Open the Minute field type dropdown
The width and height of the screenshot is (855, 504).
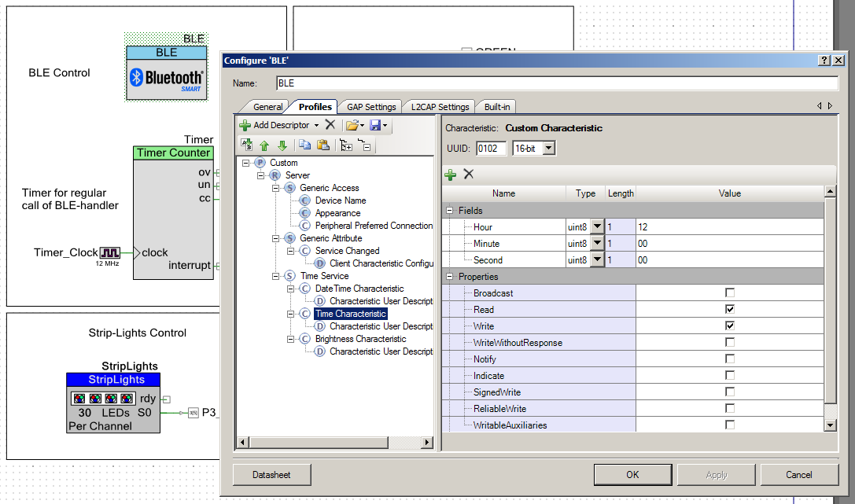[x=597, y=244]
